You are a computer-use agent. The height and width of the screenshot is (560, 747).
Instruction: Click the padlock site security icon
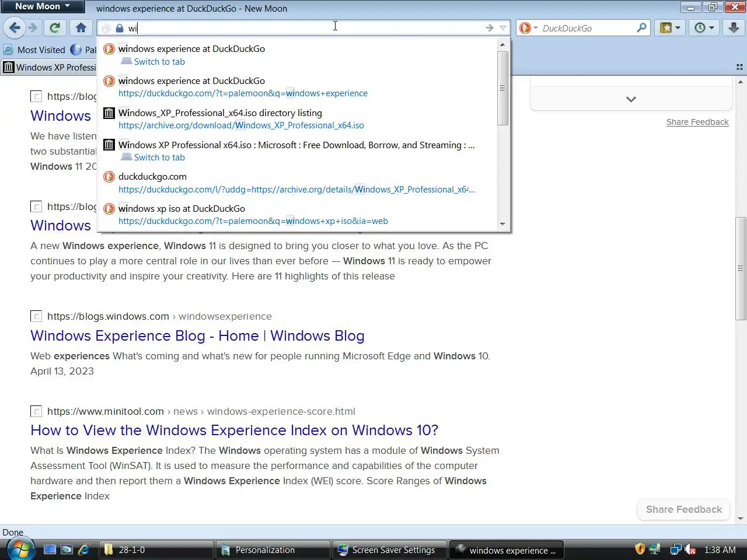pyautogui.click(x=120, y=28)
